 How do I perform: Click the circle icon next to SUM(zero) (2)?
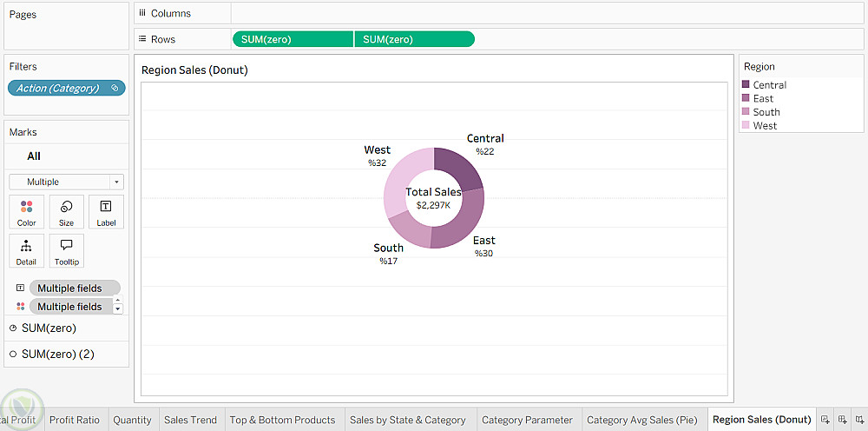(x=13, y=354)
